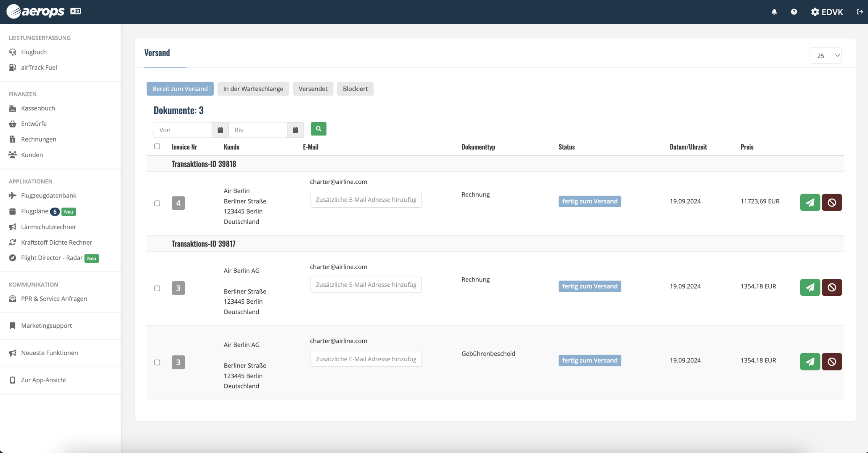Viewport: 868px width, 453px height.
Task: Click Transaktions-ID 39817 group header
Action: pos(204,244)
